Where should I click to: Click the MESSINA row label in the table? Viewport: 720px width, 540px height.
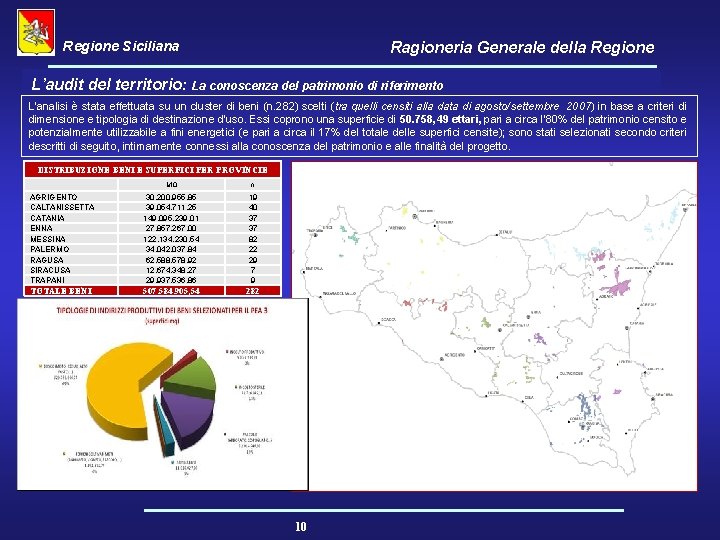pos(48,239)
